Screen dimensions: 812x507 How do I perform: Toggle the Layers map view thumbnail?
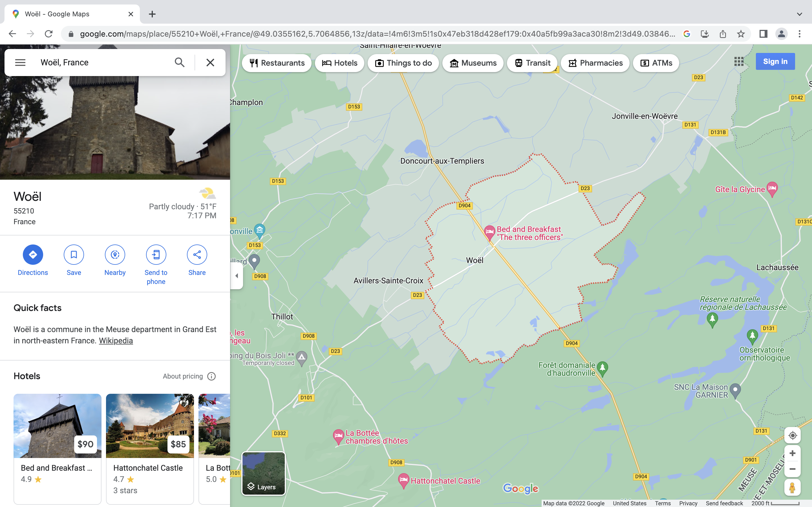tap(263, 473)
